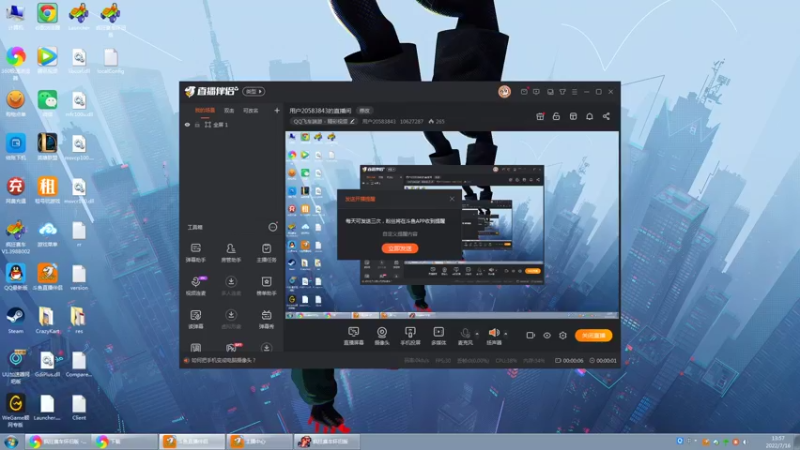The height and width of the screenshot is (450, 800).
Task: Open the WeGame desktop shortcut
Action: coord(15,410)
